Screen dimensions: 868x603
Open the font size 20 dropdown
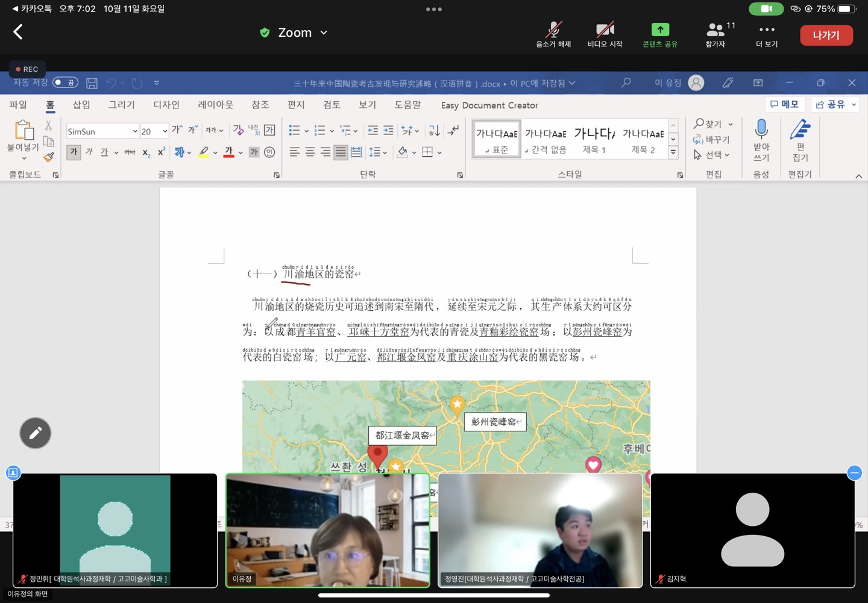[165, 131]
